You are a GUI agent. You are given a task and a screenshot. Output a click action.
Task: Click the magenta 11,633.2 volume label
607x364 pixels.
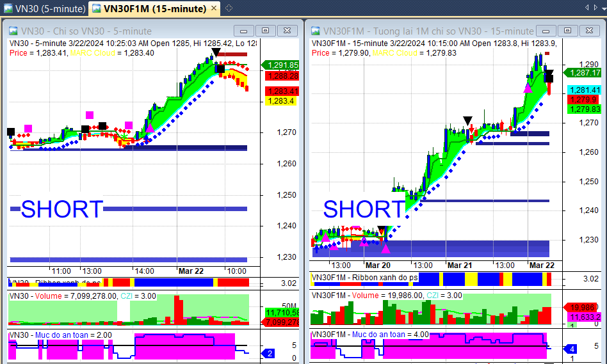pyautogui.click(x=584, y=317)
